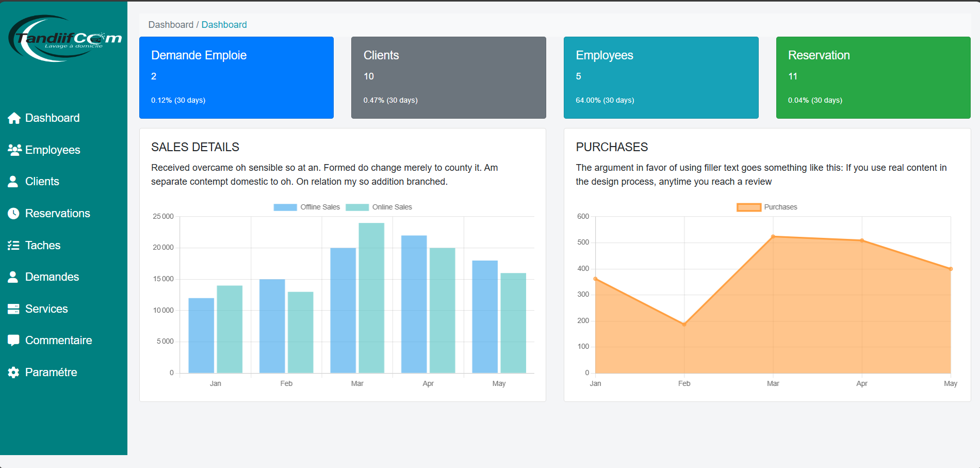
Task: Click the '0.04% (30 days)' text
Action: tap(815, 100)
